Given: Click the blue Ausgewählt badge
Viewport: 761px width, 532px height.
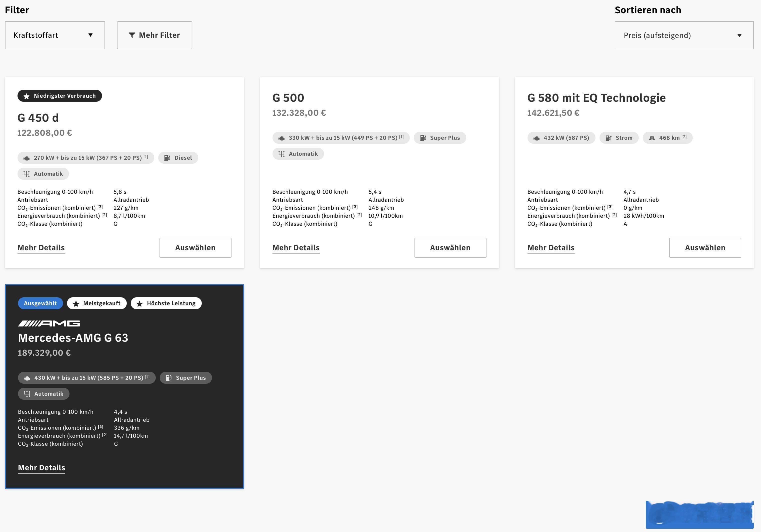Looking at the screenshot, I should [40, 303].
